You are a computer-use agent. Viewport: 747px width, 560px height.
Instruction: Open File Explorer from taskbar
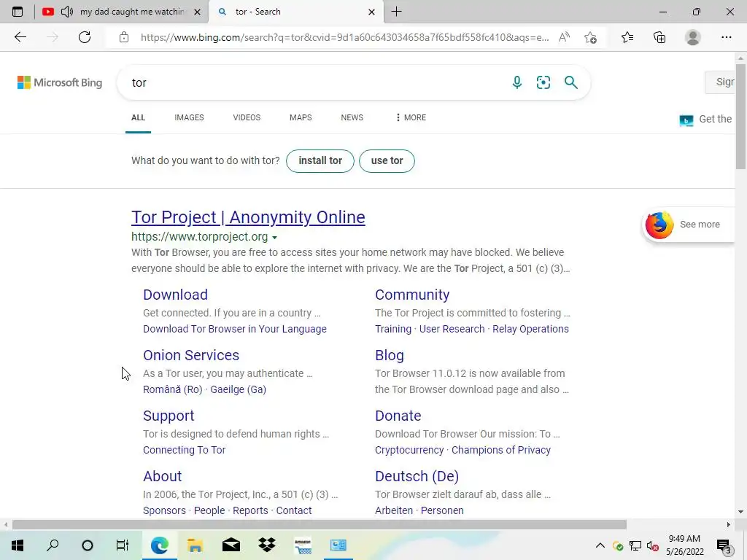pyautogui.click(x=195, y=545)
